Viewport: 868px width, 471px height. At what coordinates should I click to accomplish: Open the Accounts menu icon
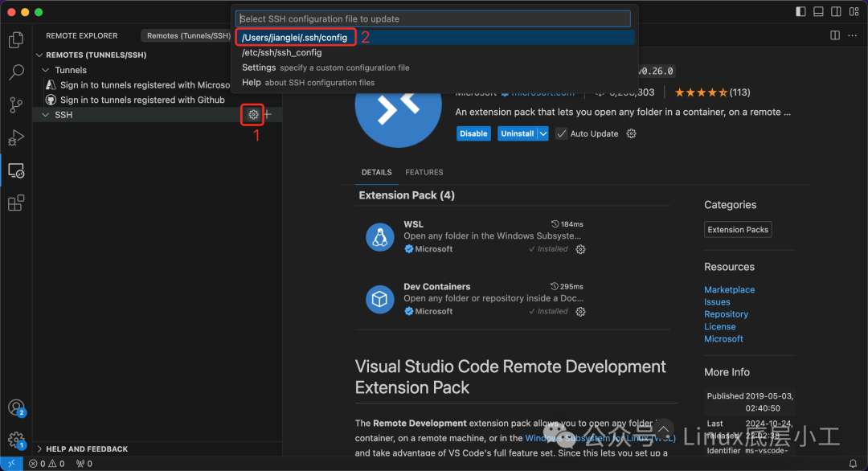tap(16, 408)
